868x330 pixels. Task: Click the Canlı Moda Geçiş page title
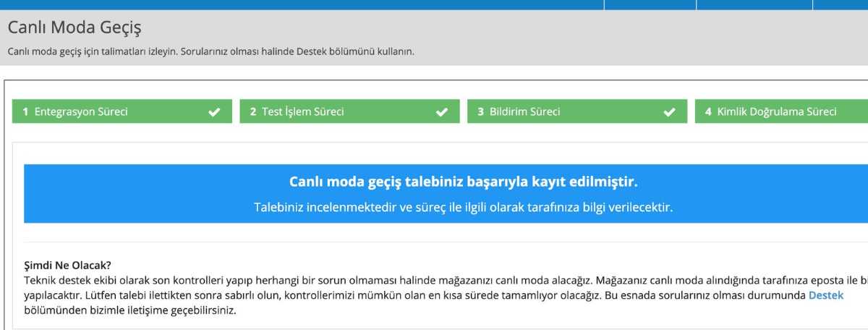(x=75, y=28)
